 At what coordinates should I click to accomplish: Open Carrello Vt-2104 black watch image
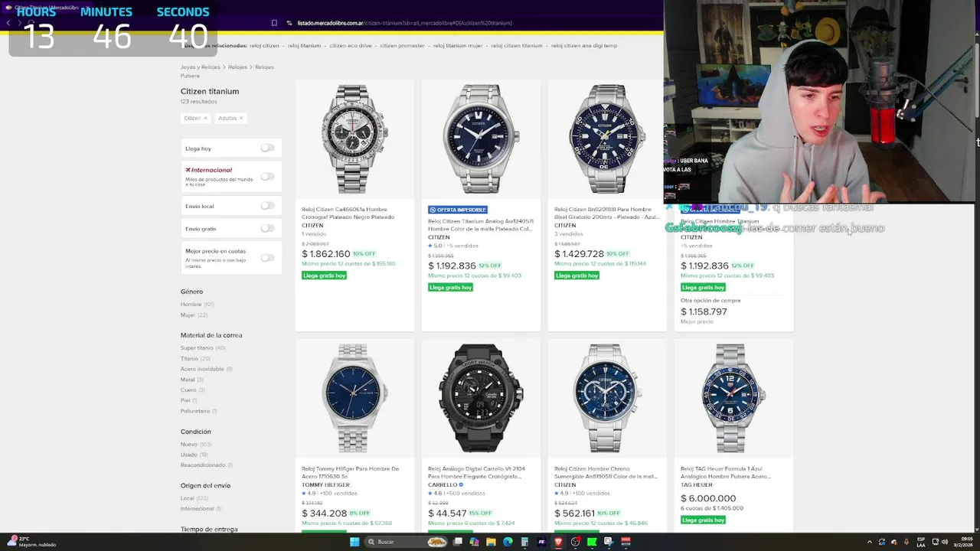click(x=481, y=398)
